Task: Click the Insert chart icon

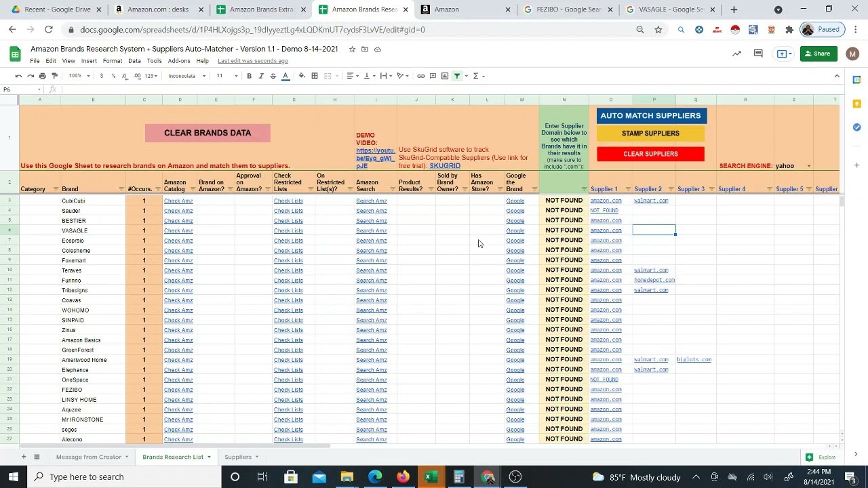Action: [445, 76]
